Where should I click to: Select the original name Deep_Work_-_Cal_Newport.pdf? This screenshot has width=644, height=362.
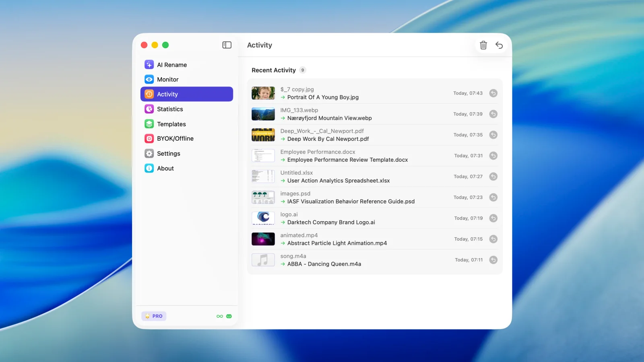[322, 131]
